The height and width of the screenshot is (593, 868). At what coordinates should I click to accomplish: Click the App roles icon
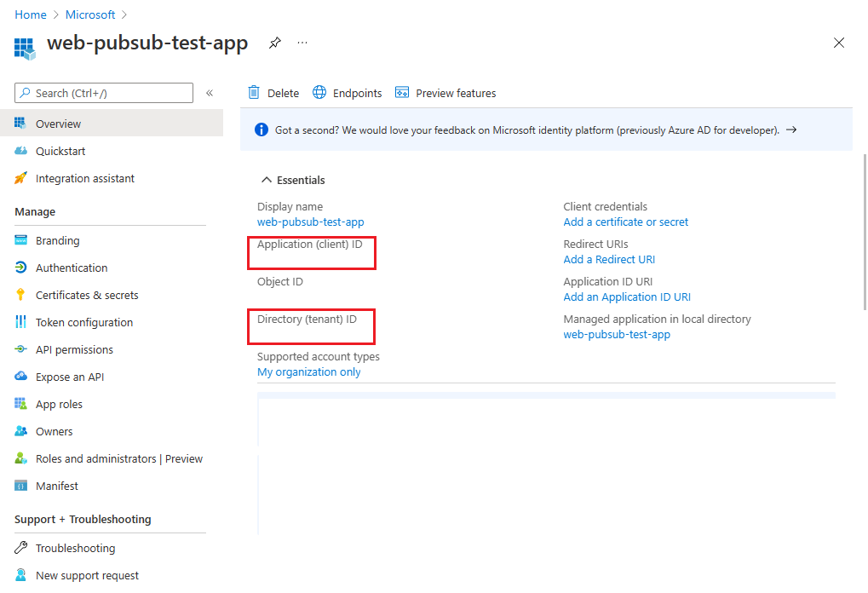tap(21, 404)
